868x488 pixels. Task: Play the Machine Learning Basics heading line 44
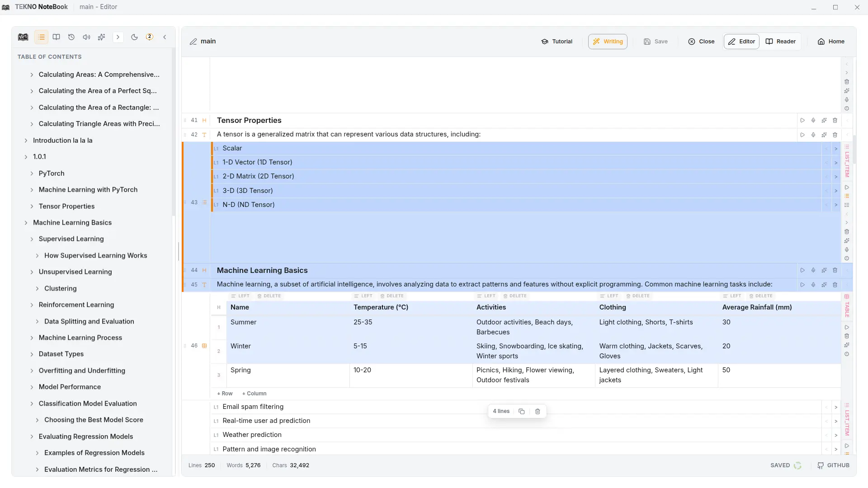(x=802, y=270)
